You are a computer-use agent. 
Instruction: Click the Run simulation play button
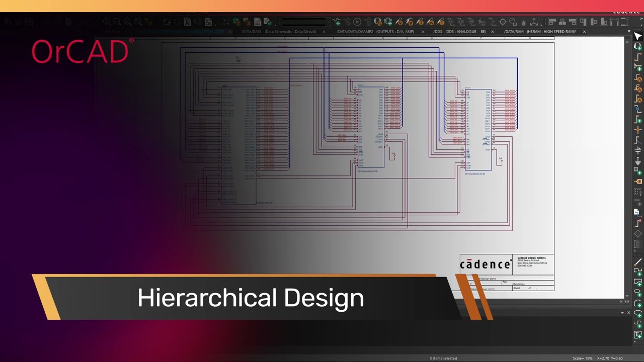(x=357, y=22)
